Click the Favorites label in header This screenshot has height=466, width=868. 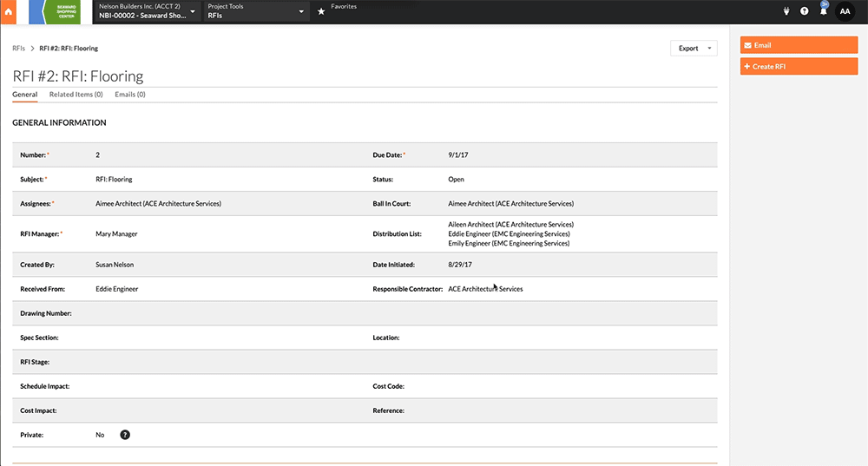click(x=344, y=7)
